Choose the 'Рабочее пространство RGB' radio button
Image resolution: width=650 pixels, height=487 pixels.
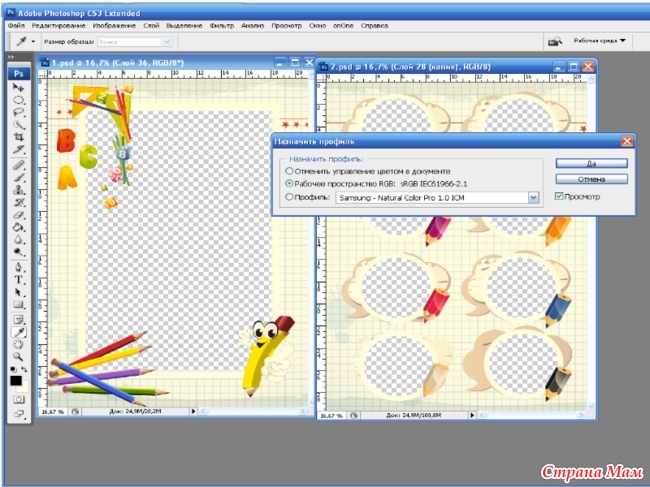pyautogui.click(x=290, y=184)
